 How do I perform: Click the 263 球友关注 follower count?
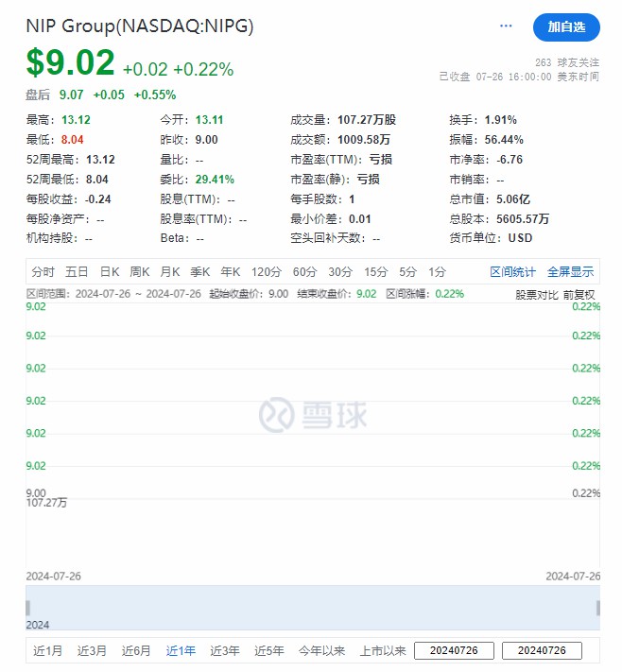567,62
